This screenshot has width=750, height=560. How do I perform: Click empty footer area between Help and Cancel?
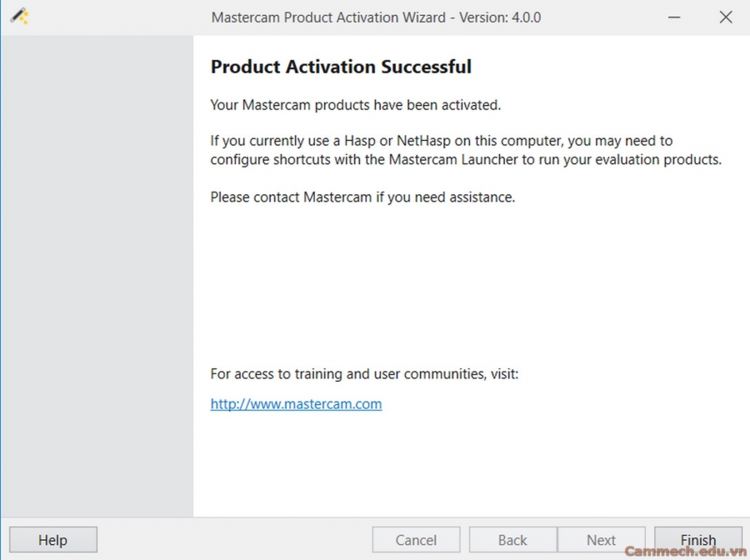(233, 540)
